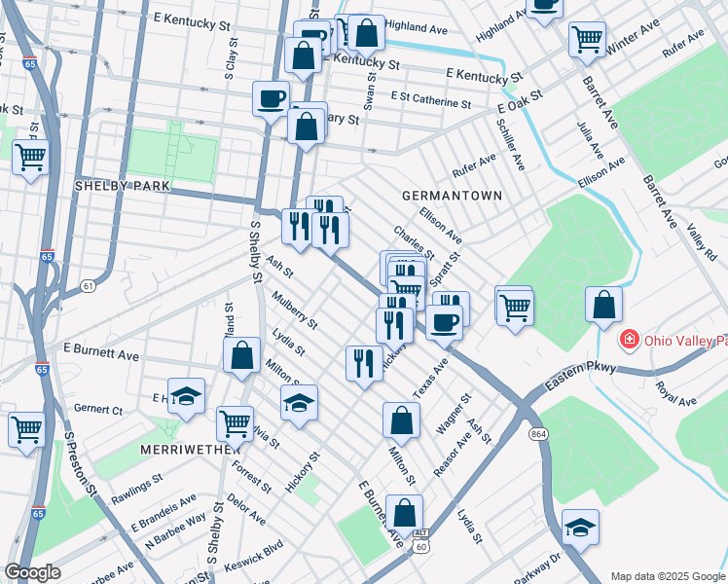Click the SHELBY PARK neighborhood label
Viewport: 728px width, 584px height.
click(x=123, y=186)
